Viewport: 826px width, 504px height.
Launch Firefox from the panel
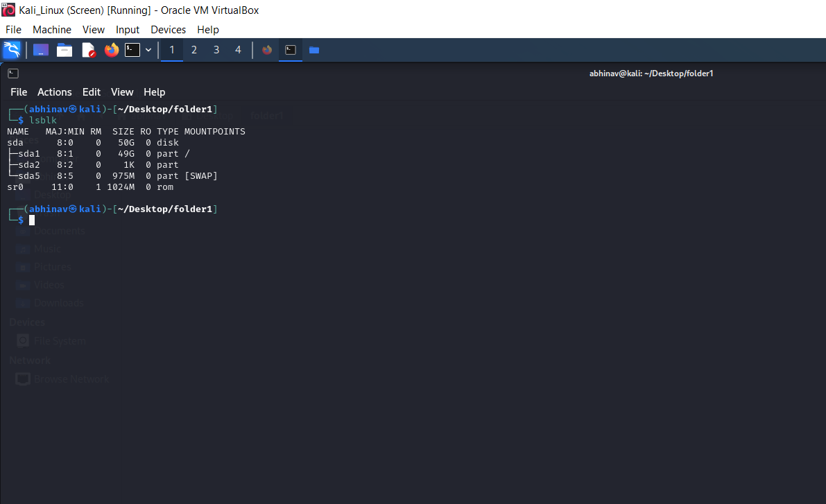point(111,50)
